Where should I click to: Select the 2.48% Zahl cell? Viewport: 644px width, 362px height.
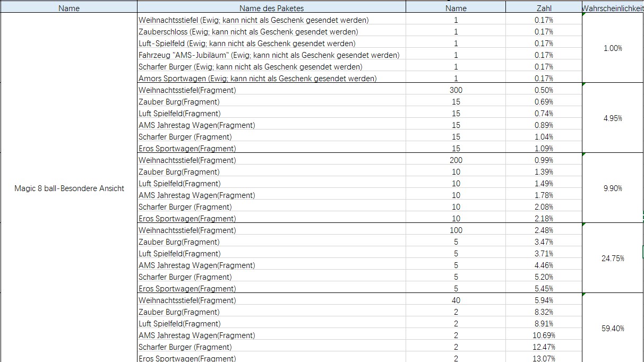point(544,230)
